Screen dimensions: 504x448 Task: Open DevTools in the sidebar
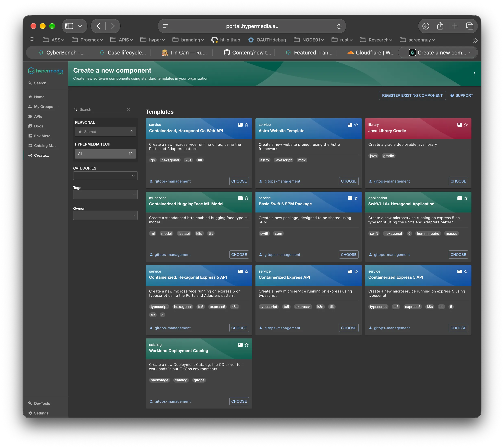point(42,403)
